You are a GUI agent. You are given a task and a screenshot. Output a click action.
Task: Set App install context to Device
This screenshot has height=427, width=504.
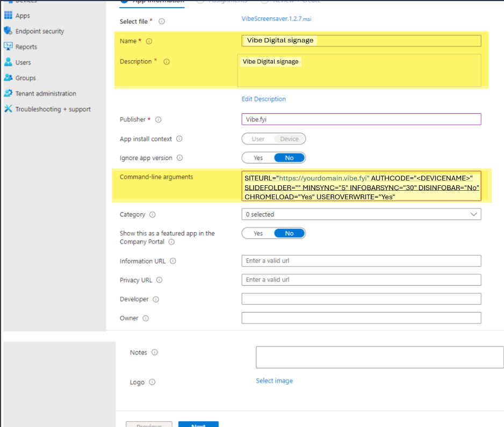point(289,139)
